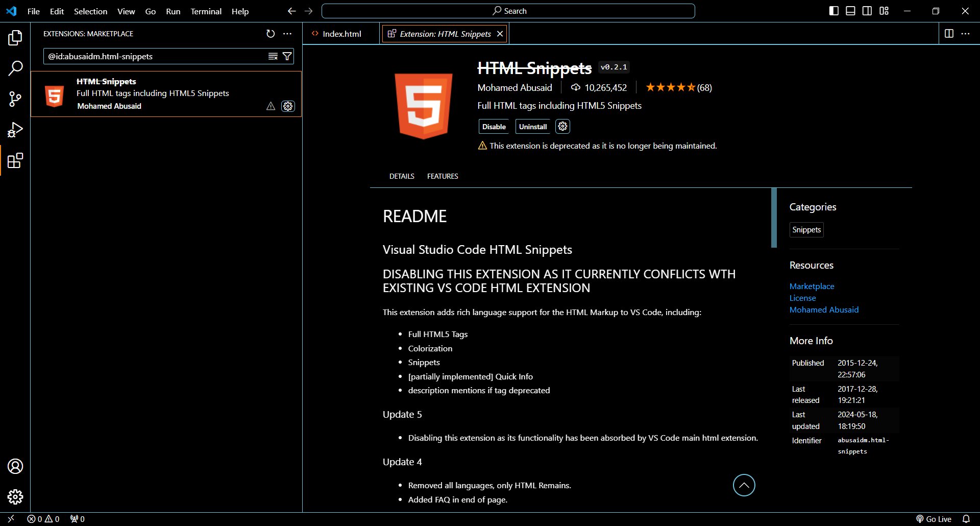Open the License link

[802, 298]
